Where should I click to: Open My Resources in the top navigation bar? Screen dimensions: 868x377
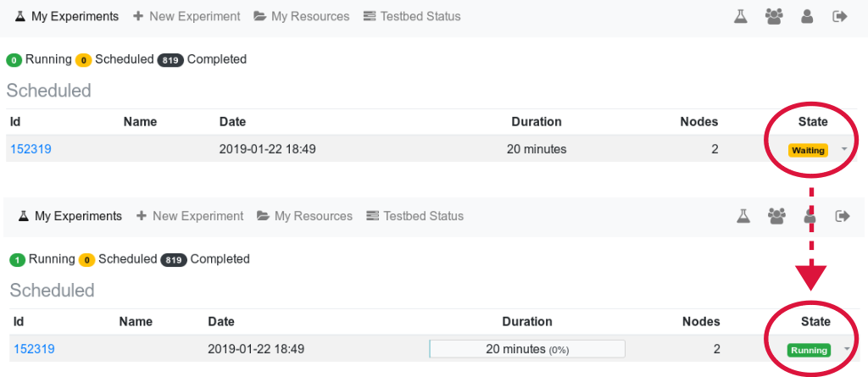click(302, 17)
